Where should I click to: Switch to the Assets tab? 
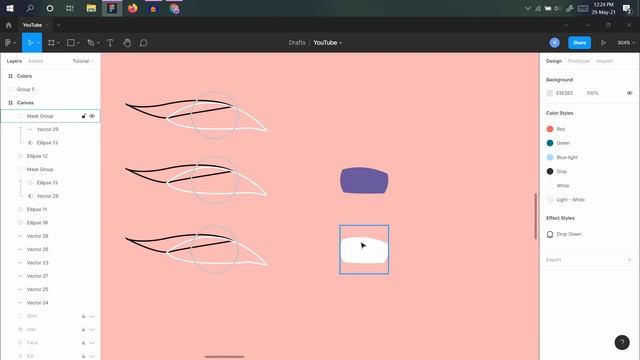(x=36, y=61)
